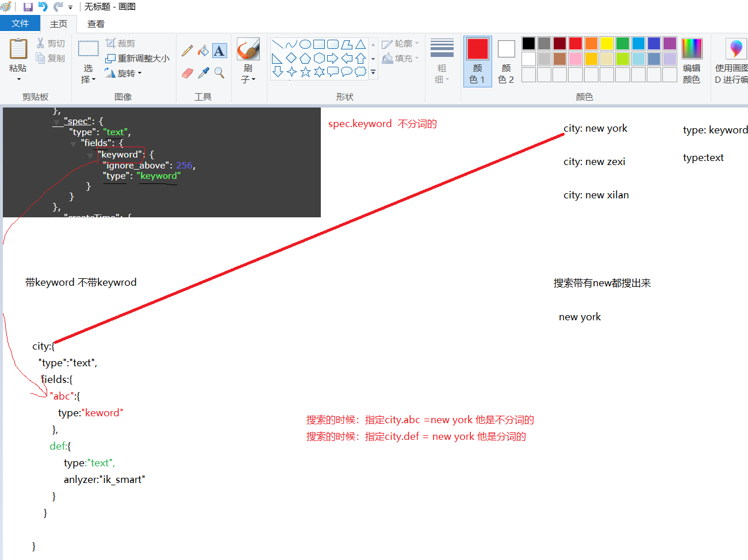Pick the pink color swatch
This screenshot has width=748, height=560.
pos(576,59)
